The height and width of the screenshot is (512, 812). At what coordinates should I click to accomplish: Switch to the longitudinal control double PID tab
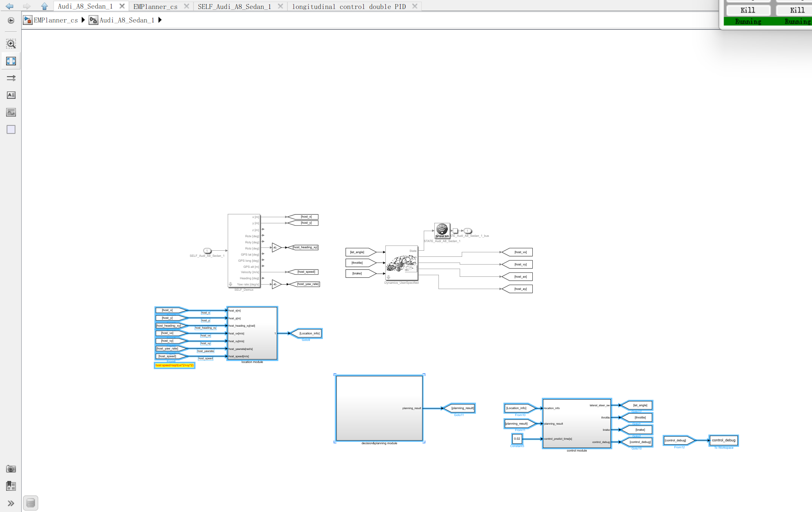(x=349, y=7)
